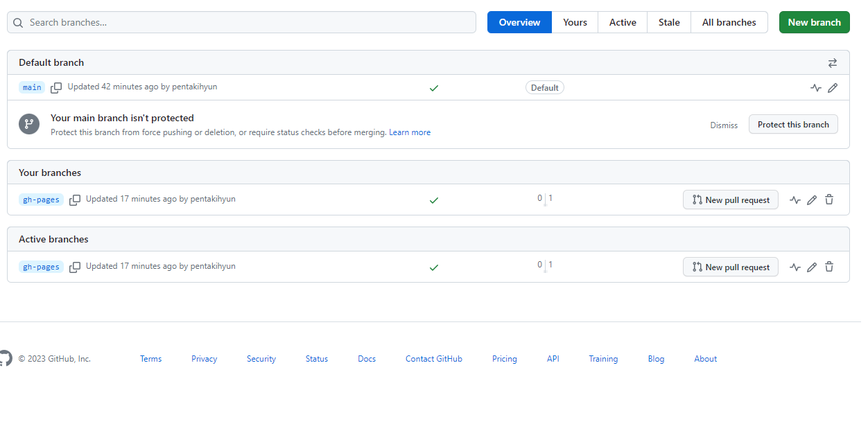Open activity for gh-pages in Active branches
This screenshot has width=868, height=433.
(795, 267)
